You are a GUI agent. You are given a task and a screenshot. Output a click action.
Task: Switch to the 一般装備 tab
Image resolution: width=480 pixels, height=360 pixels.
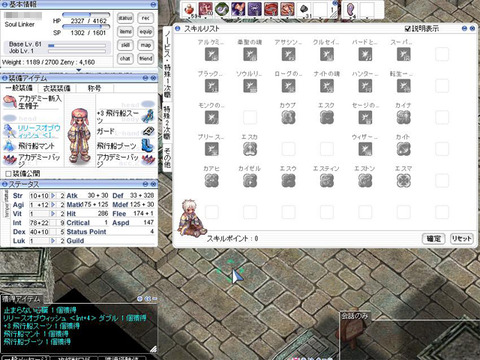pos(20,88)
